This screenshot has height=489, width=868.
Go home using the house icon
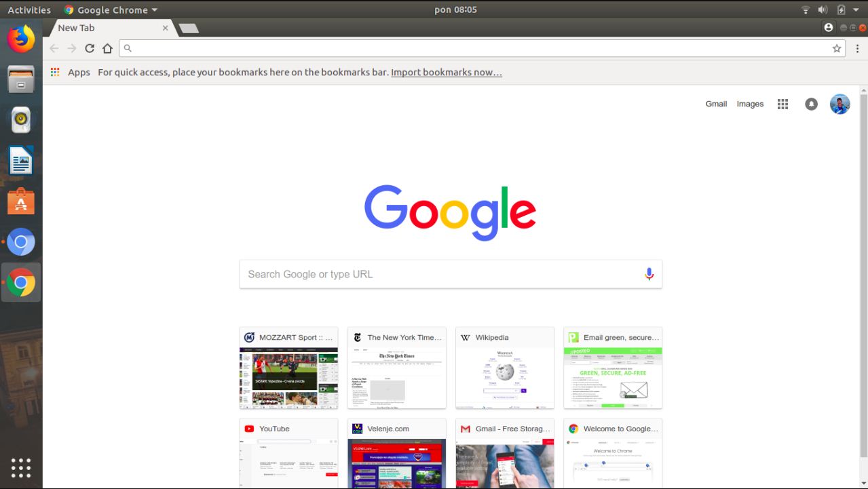[107, 48]
